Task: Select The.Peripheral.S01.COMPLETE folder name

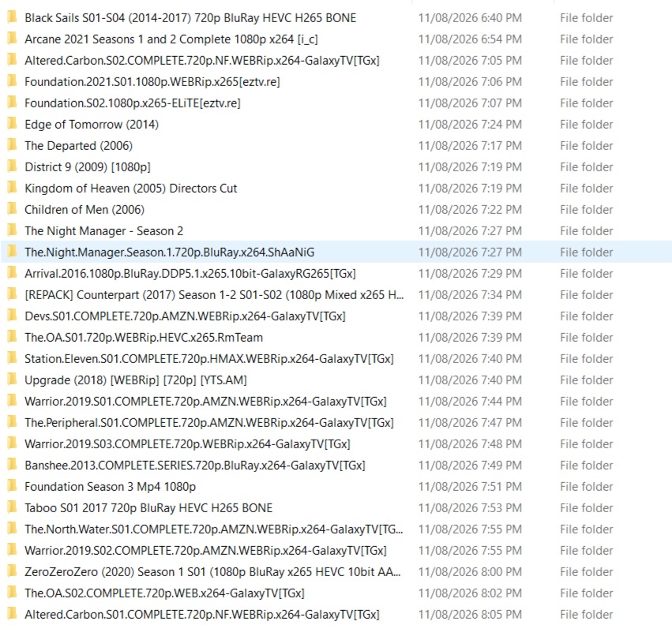Action: click(x=209, y=423)
